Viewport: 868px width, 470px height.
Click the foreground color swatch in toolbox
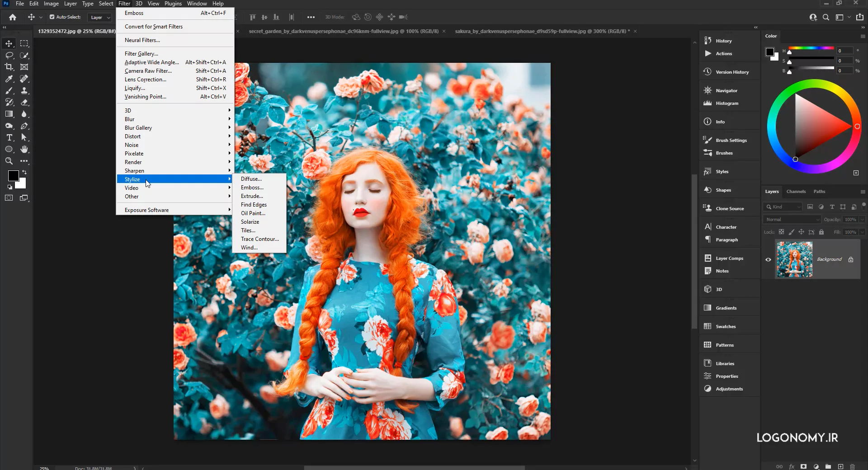point(13,175)
